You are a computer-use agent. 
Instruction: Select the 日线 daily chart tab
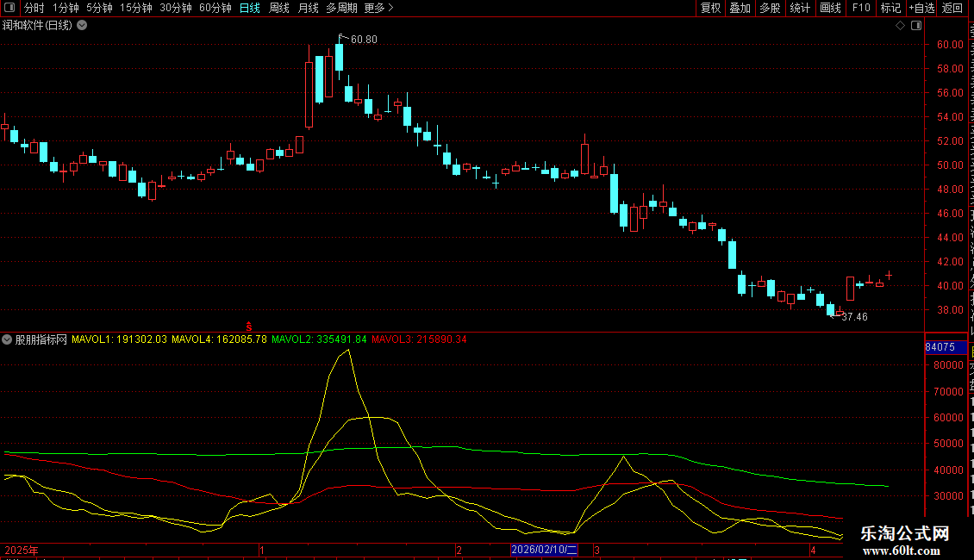[x=250, y=8]
